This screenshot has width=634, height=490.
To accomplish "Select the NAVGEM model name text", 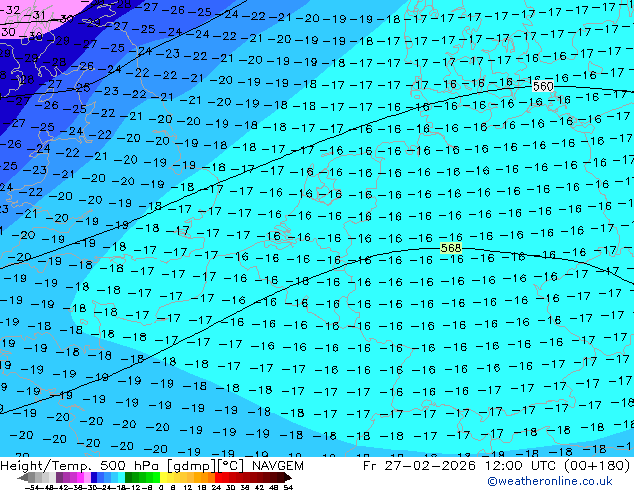I will tap(277, 466).
